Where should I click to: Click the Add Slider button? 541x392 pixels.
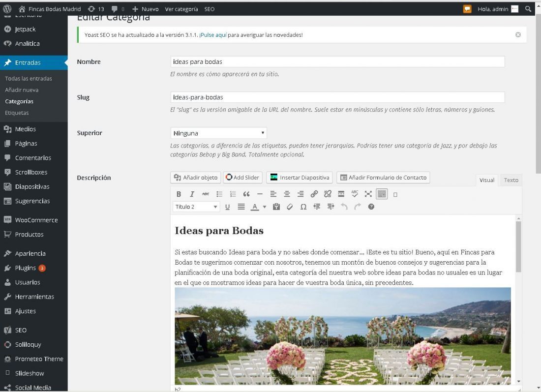242,178
